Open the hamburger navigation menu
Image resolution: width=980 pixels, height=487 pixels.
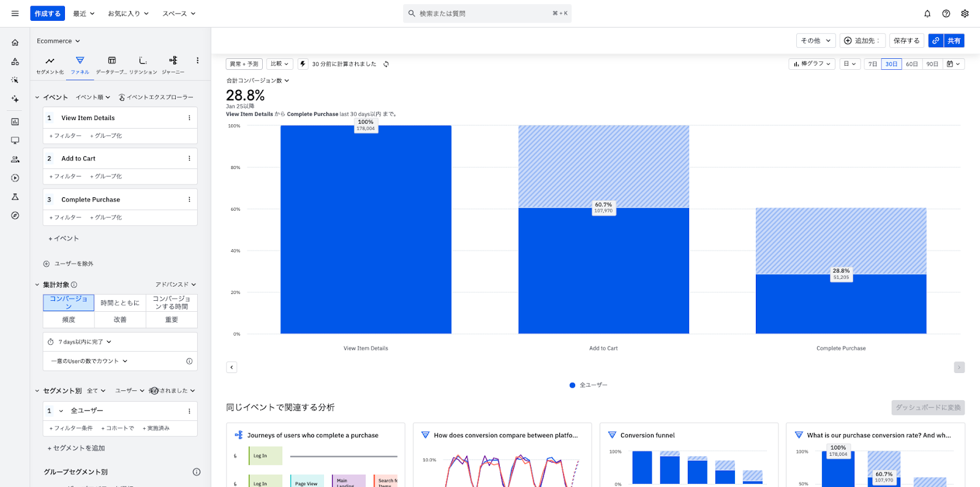[x=15, y=13]
